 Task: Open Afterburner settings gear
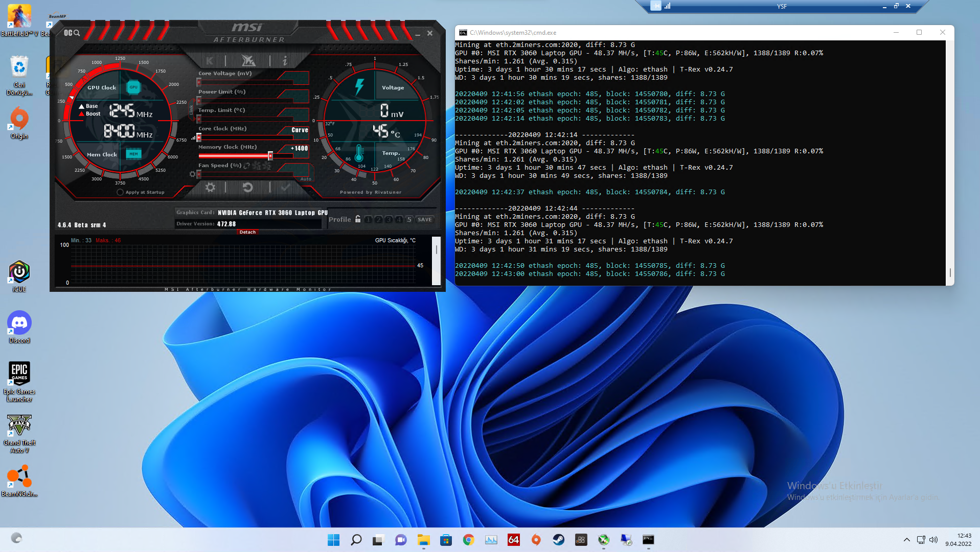pos(210,188)
